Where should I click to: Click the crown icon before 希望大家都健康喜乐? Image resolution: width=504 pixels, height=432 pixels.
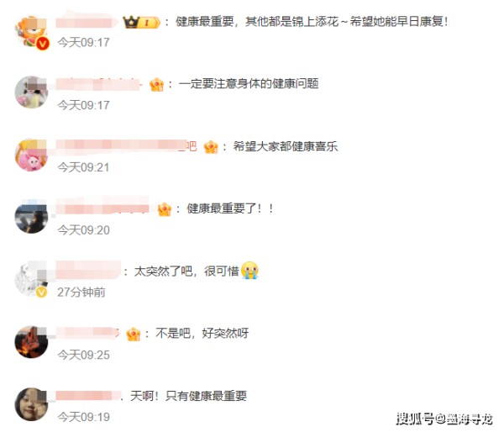pyautogui.click(x=211, y=147)
